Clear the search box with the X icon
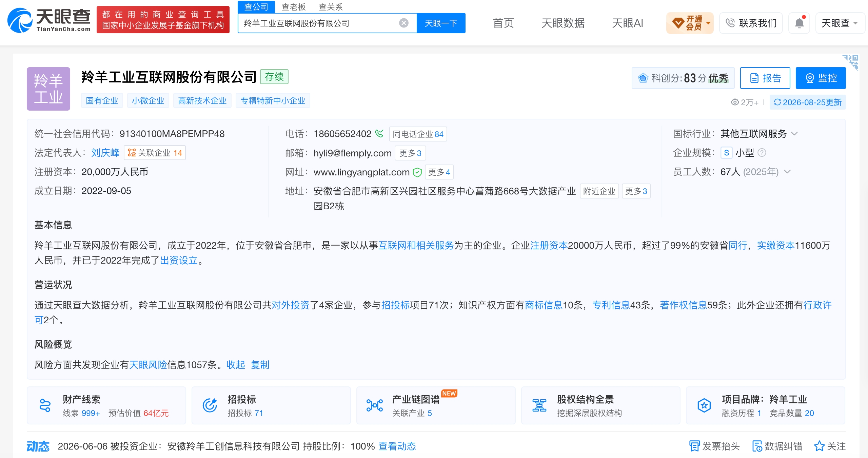 403,23
